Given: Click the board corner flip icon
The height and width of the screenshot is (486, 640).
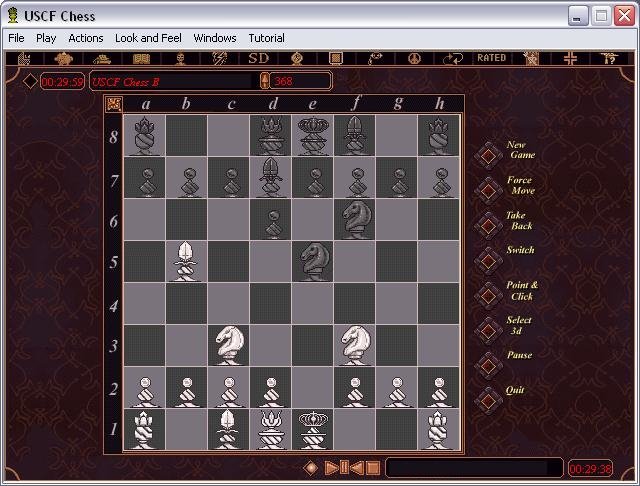Looking at the screenshot, I should 114,103.
